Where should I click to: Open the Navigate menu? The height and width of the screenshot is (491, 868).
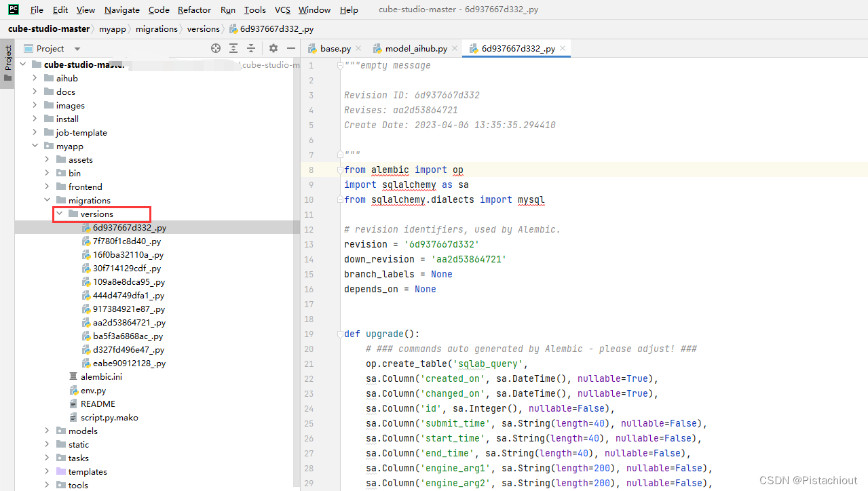[x=122, y=9]
